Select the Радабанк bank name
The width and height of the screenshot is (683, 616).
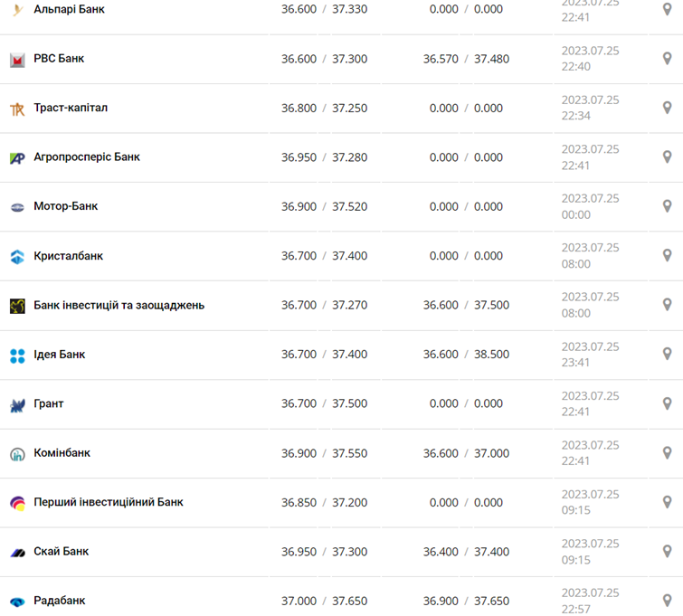click(59, 601)
